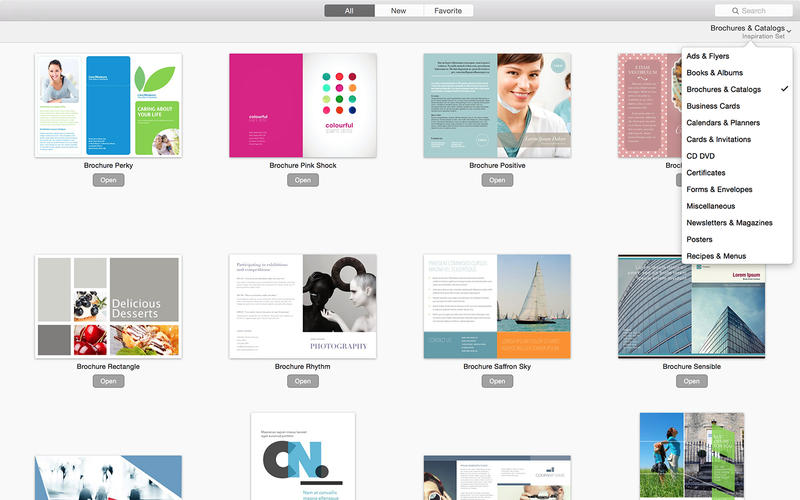Click the Brochure Perky label
Screen dimensions: 800x500
[108, 165]
